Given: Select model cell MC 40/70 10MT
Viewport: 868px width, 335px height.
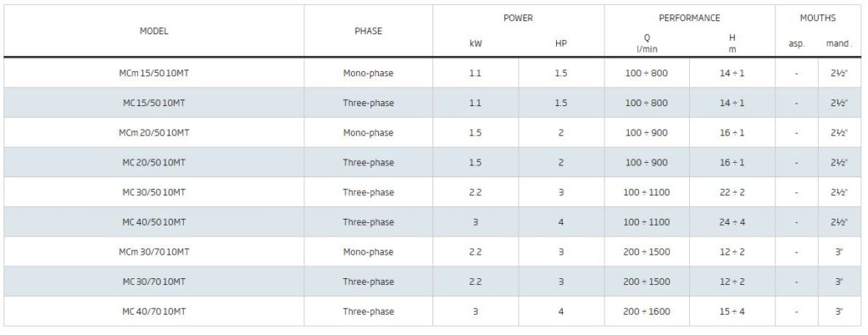Looking at the screenshot, I should coord(154,312).
